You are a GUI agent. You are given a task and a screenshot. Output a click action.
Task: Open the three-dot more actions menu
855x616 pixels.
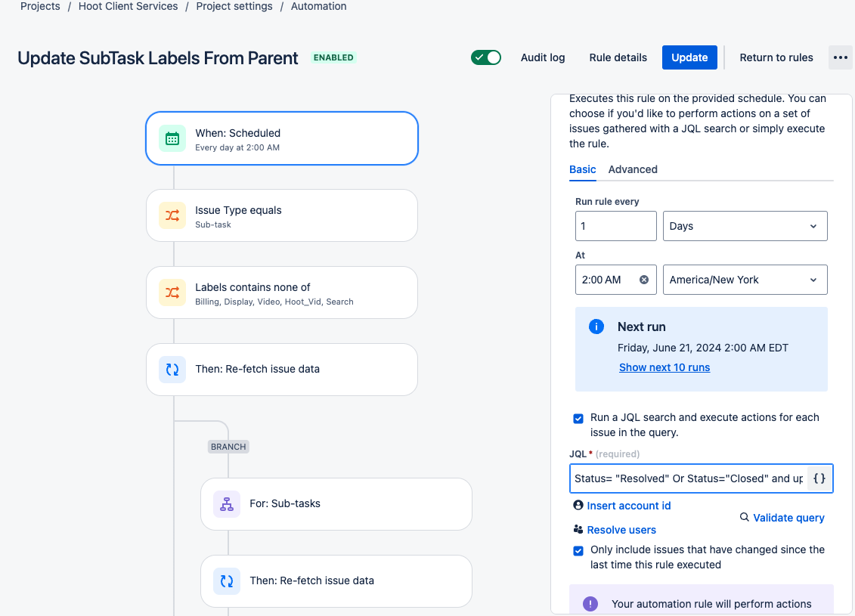(841, 57)
